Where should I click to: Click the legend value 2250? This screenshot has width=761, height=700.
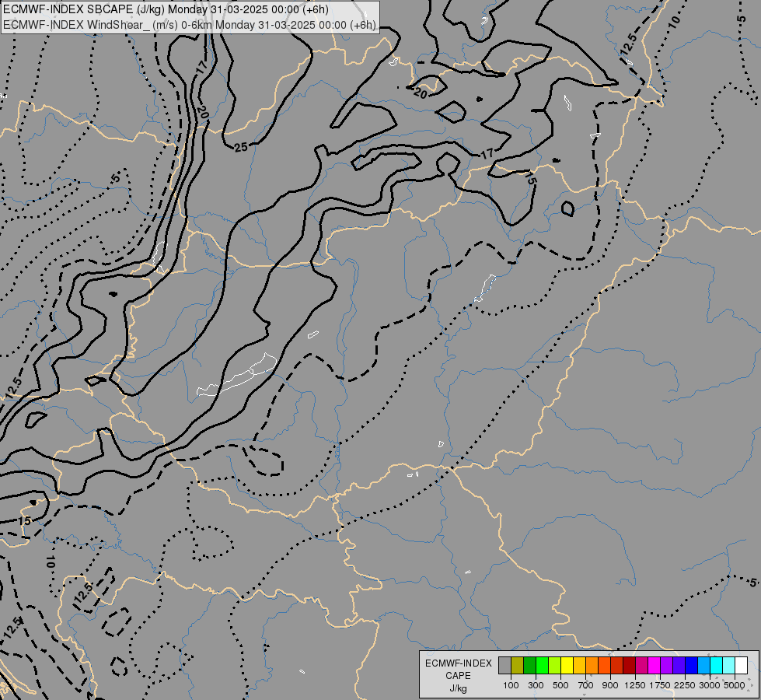pyautogui.click(x=685, y=685)
